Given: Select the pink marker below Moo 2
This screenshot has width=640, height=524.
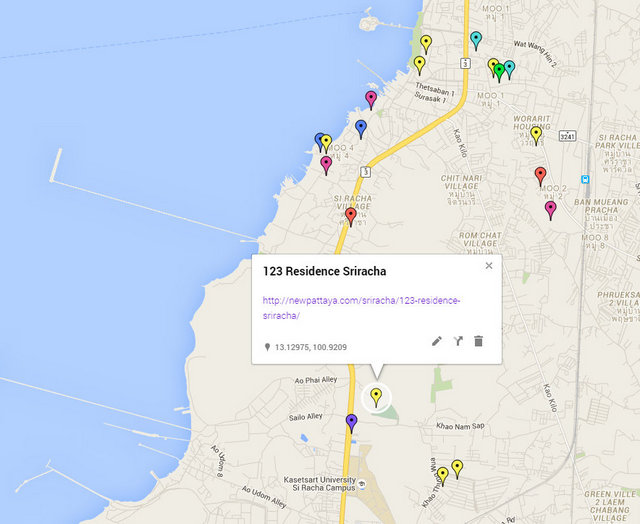Looking at the screenshot, I should click(x=551, y=211).
